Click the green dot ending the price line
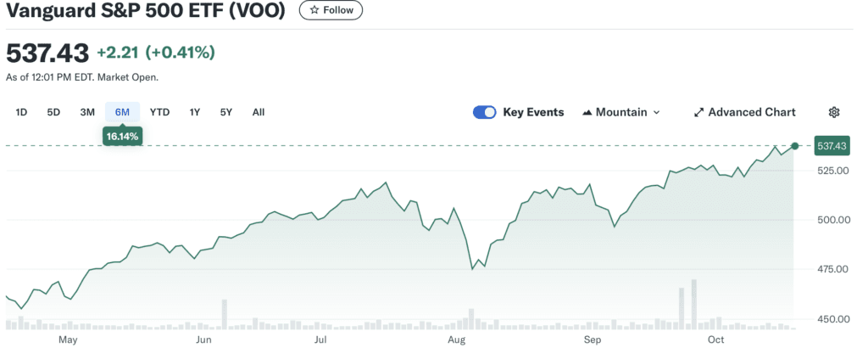The height and width of the screenshot is (348, 868). 794,146
